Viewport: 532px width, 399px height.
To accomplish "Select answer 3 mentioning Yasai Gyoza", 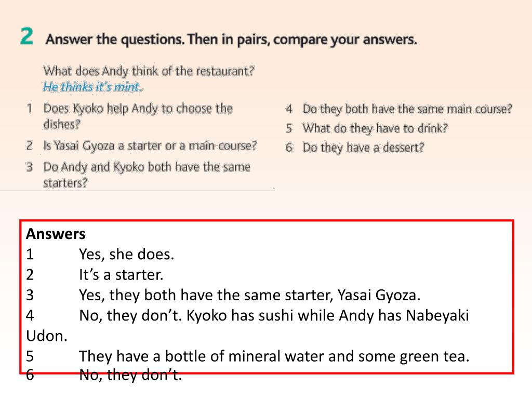I will point(250,295).
